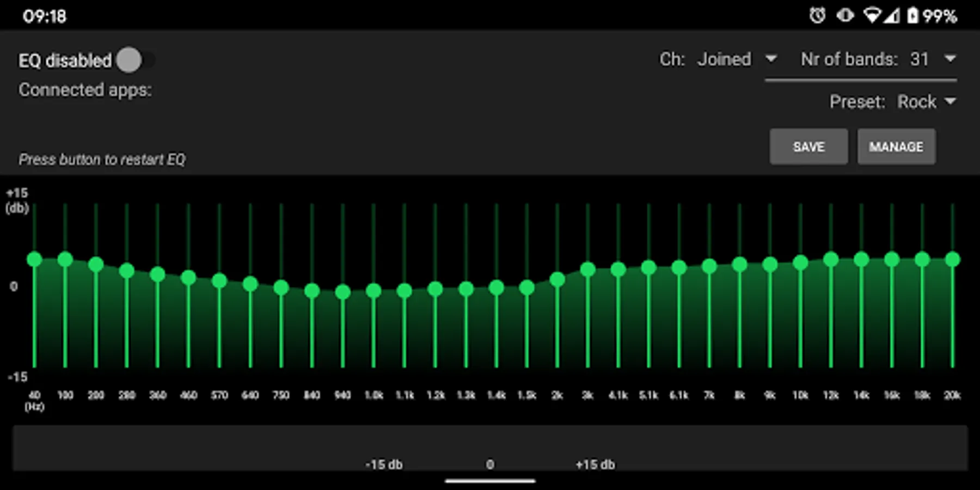Screen dimensions: 980x490
Task: Select the 1.2k band slider knob
Action: pos(435,289)
